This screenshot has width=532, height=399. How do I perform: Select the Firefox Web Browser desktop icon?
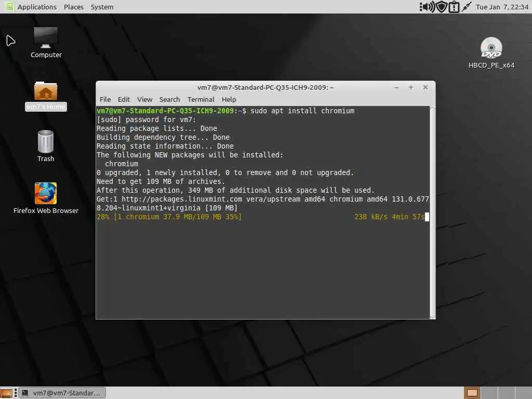tap(46, 198)
